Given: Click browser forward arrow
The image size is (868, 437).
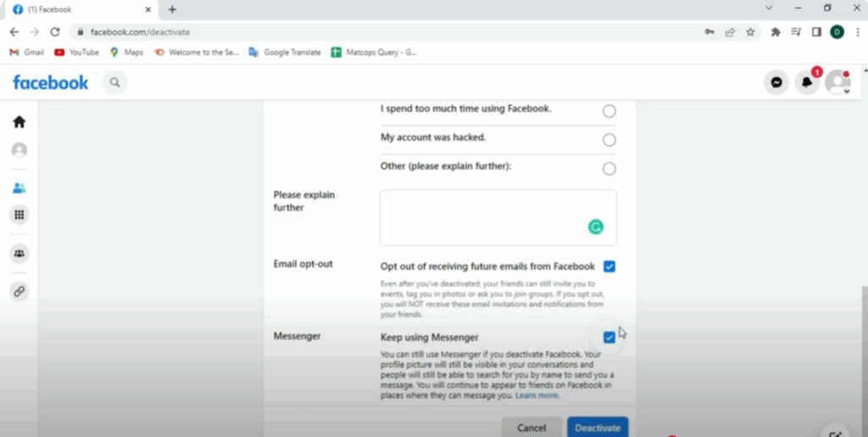Looking at the screenshot, I should point(34,32).
